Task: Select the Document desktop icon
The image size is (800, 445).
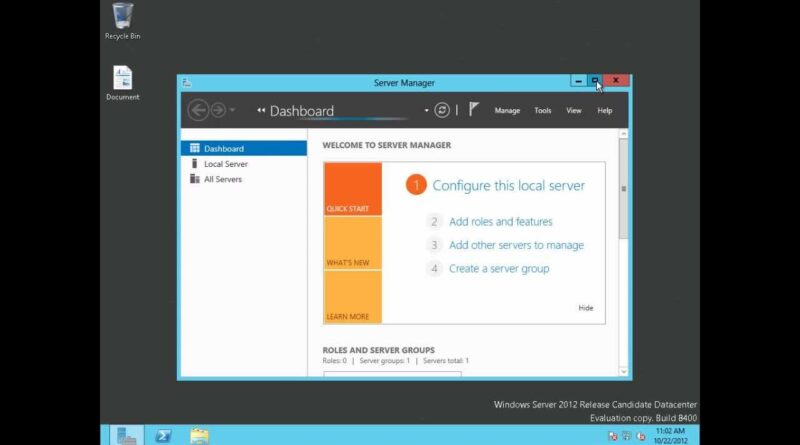Action: tap(122, 83)
